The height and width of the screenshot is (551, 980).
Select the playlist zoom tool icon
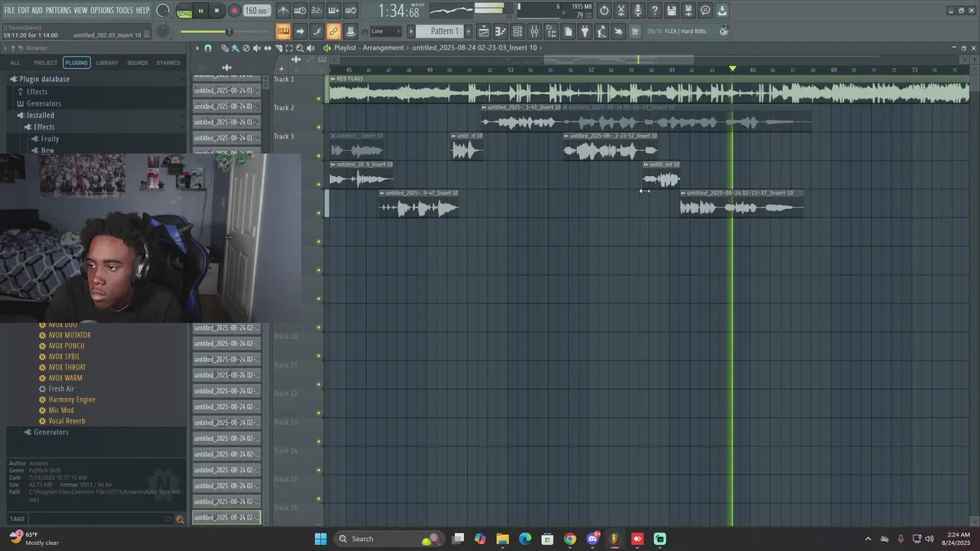[x=299, y=48]
